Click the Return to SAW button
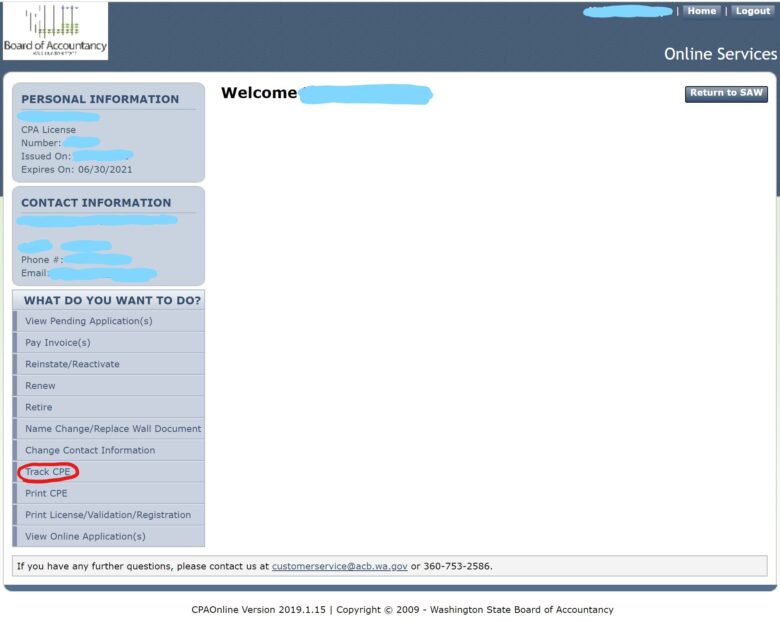 click(x=726, y=93)
